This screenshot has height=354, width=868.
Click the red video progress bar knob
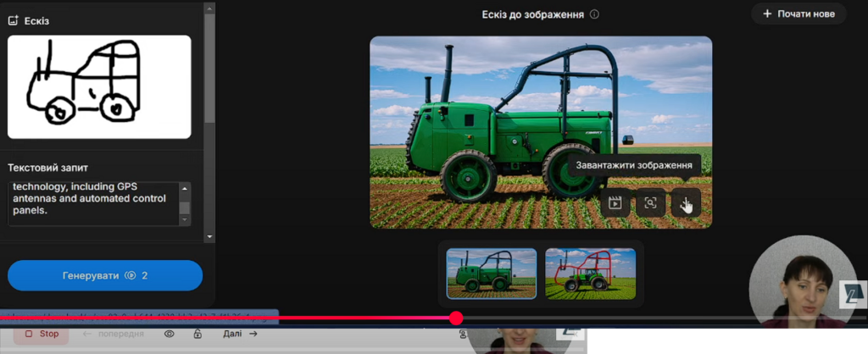[x=455, y=318]
